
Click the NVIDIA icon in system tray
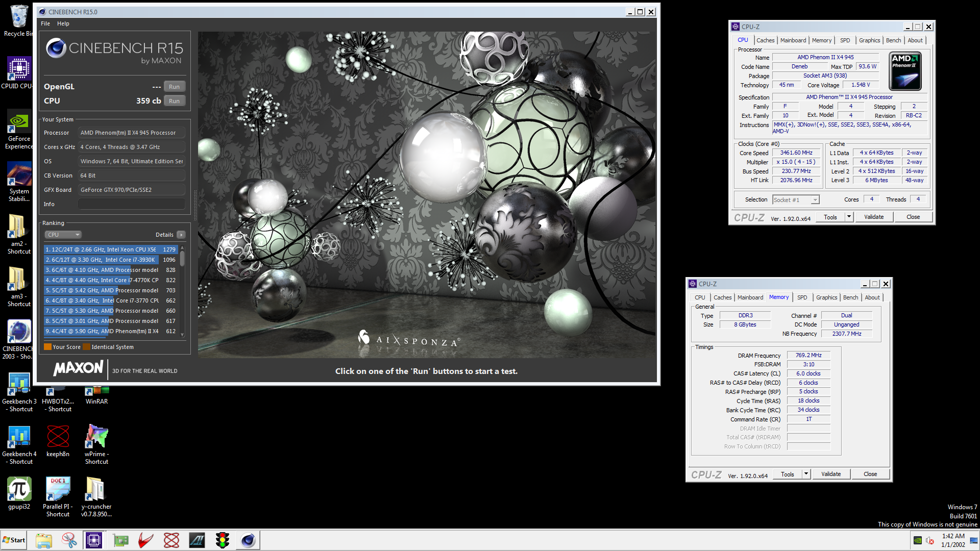click(x=918, y=540)
